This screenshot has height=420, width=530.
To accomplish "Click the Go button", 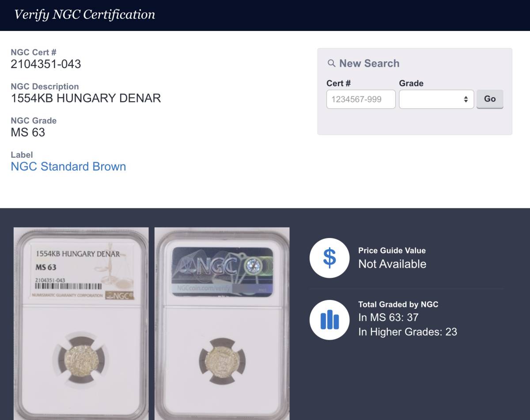I will (490, 99).
